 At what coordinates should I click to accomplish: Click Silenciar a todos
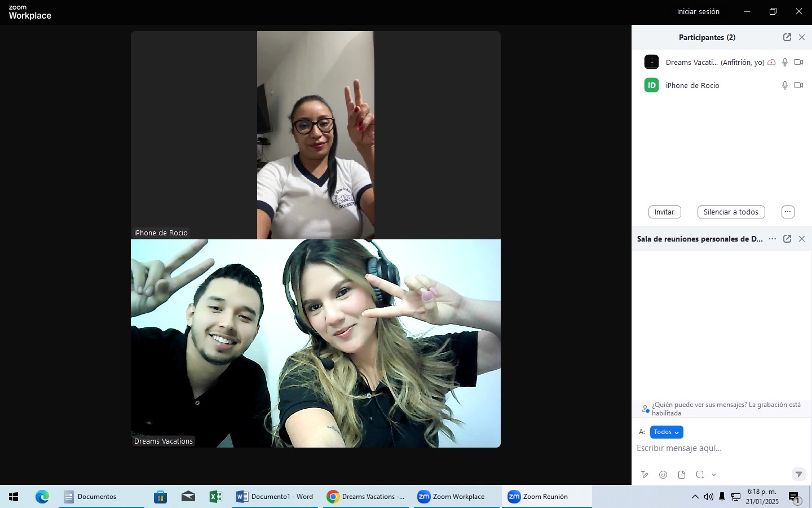tap(731, 212)
